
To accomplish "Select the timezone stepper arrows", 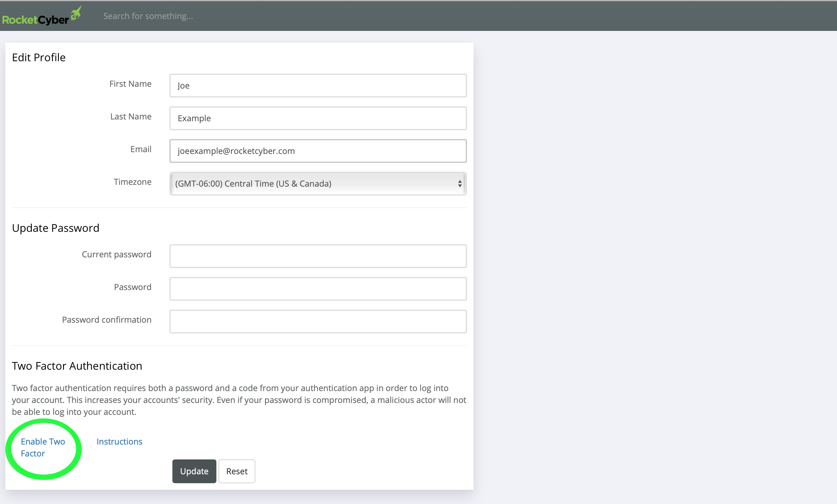I will pyautogui.click(x=460, y=183).
